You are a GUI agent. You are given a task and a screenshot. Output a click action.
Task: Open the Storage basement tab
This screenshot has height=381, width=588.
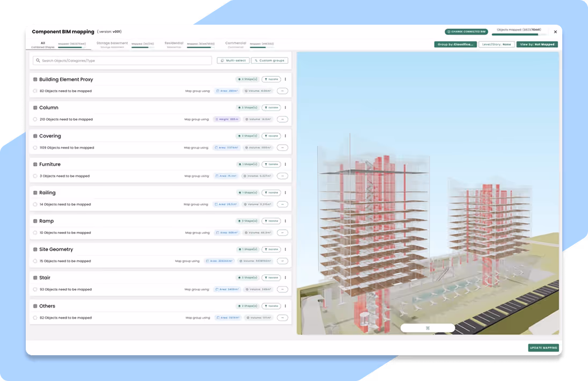click(111, 42)
